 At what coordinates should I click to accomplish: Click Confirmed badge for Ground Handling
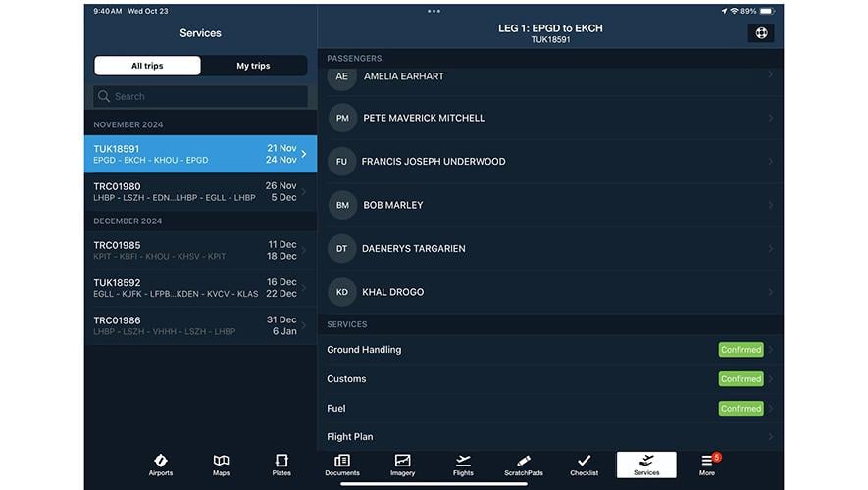pos(740,350)
